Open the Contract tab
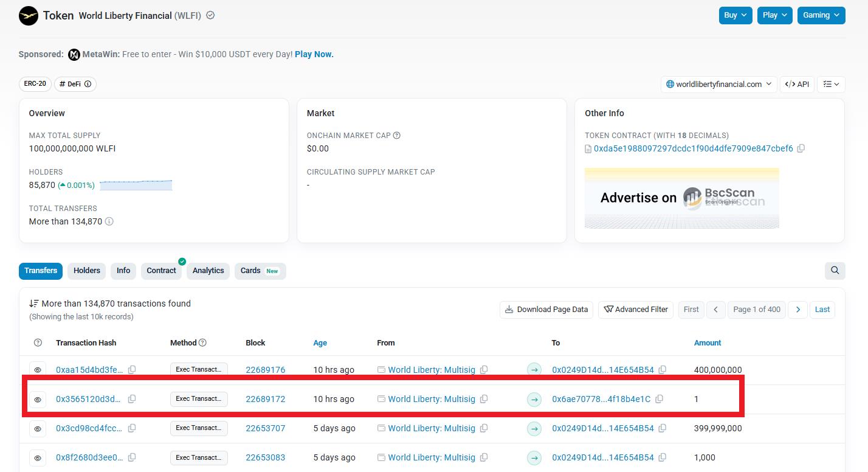The height and width of the screenshot is (472, 868). [161, 271]
